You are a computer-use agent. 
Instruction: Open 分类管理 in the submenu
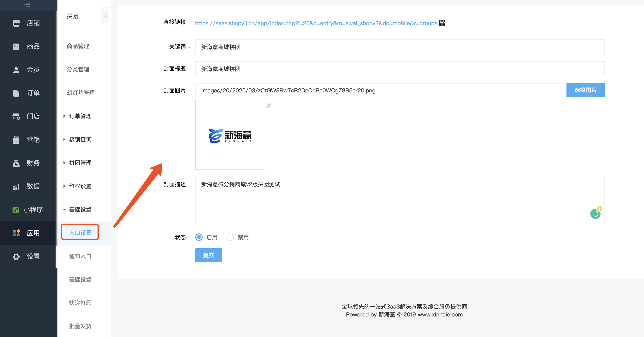[x=78, y=70]
